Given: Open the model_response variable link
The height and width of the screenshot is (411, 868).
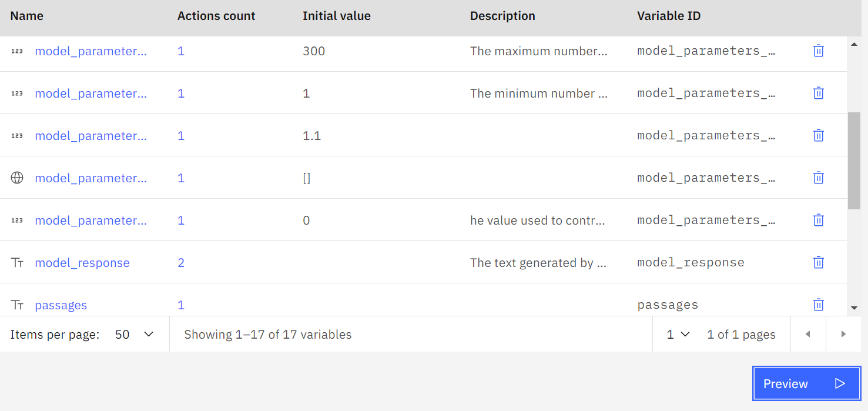Looking at the screenshot, I should coord(82,263).
